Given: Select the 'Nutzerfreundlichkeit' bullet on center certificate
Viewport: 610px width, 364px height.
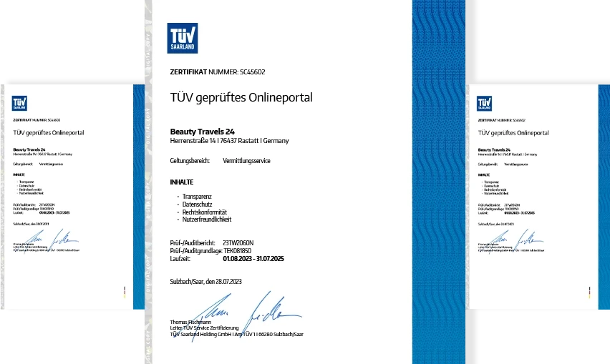Looking at the screenshot, I should tap(207, 220).
